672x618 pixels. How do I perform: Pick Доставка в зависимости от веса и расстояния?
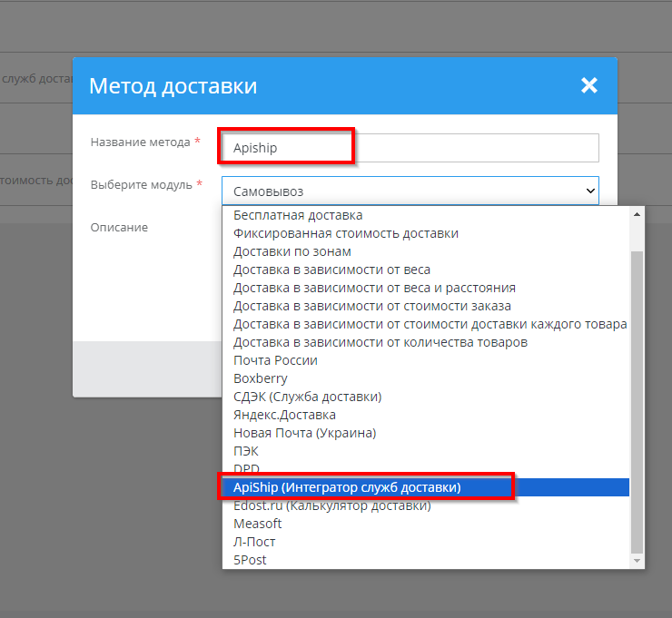tap(374, 288)
